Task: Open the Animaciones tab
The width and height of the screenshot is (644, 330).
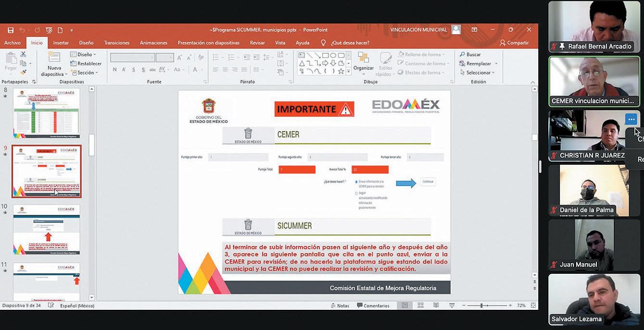Action: click(153, 43)
